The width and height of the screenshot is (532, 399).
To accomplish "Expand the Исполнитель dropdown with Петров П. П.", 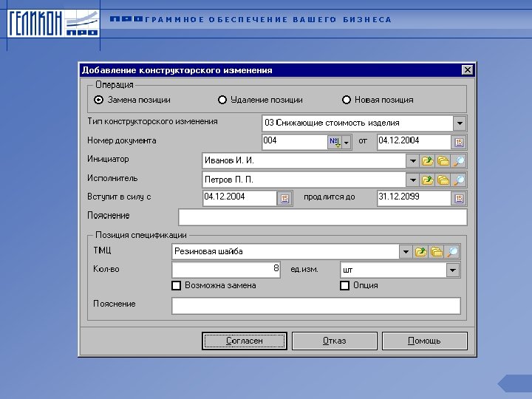I will pos(412,180).
